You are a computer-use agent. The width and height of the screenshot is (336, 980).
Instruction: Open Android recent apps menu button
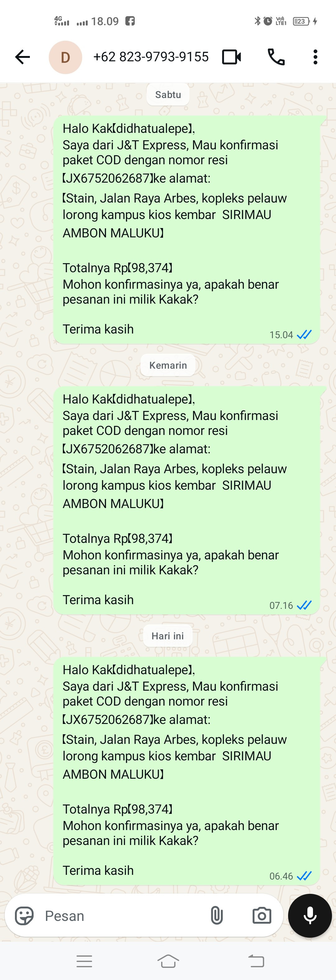[x=84, y=961]
